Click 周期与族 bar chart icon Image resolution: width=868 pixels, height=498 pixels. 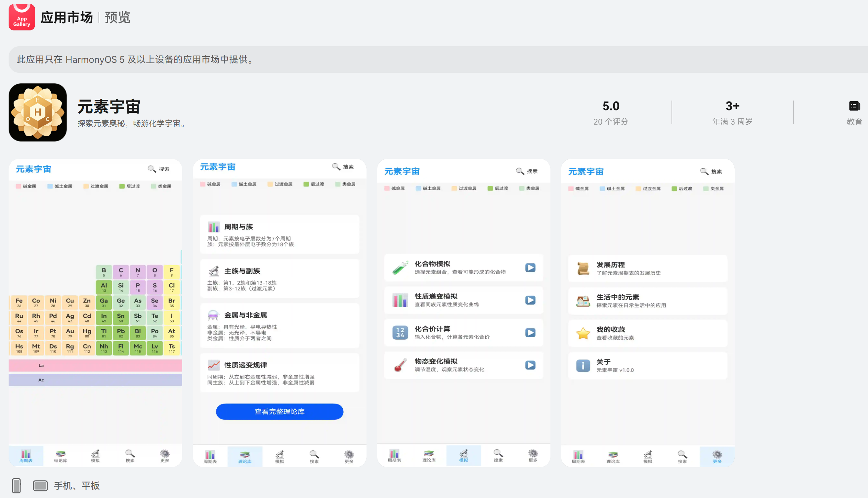point(213,227)
